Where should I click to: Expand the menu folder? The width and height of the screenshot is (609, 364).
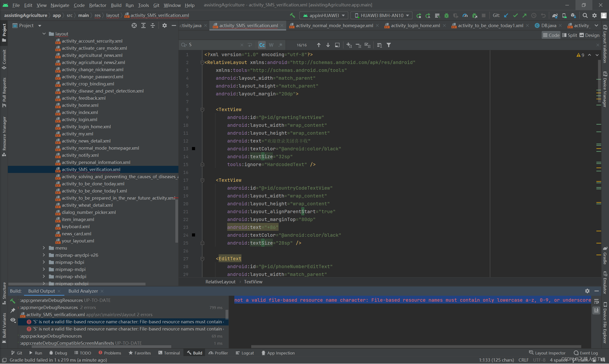44,248
